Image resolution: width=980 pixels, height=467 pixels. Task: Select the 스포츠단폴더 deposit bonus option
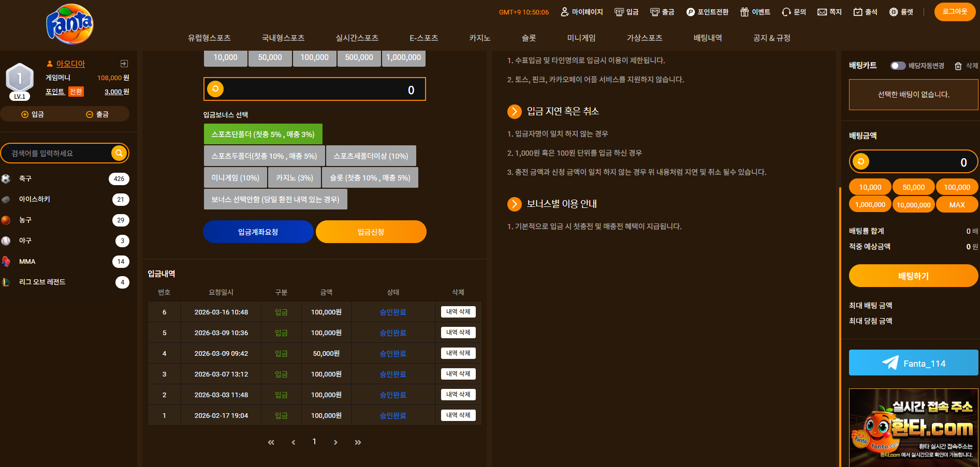[x=263, y=134]
